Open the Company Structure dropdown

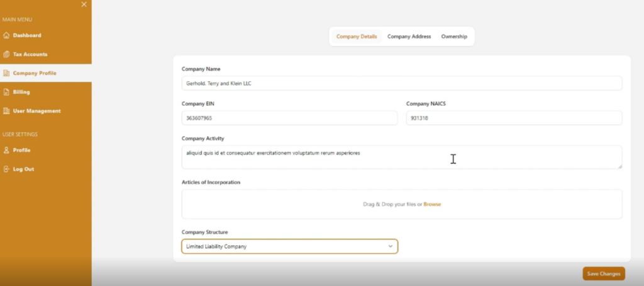pyautogui.click(x=289, y=246)
